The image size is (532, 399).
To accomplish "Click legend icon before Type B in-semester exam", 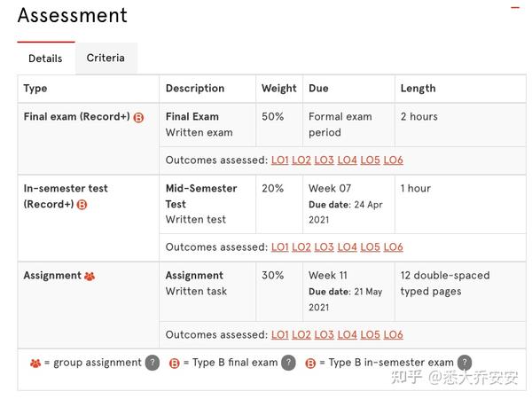I will tap(310, 363).
